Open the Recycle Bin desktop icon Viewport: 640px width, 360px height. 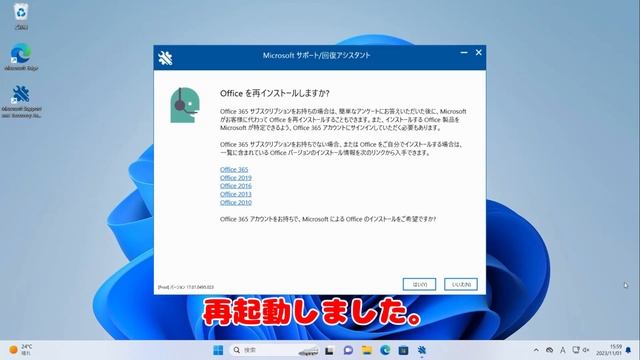[21, 16]
